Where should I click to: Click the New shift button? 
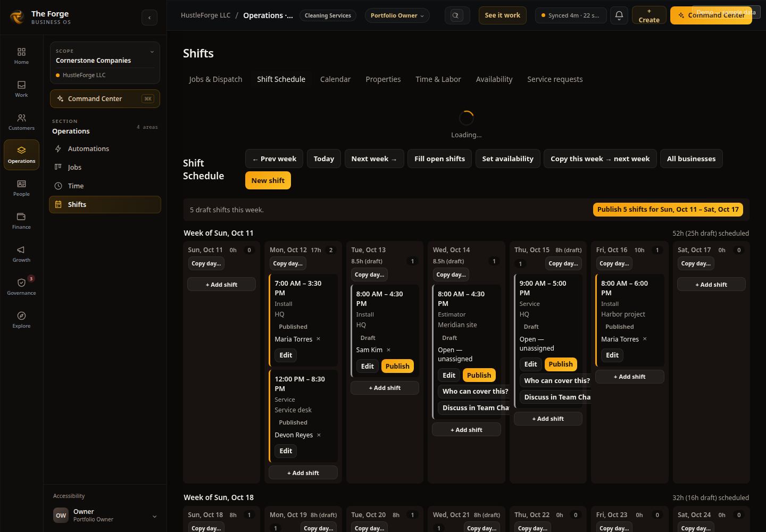coord(268,180)
